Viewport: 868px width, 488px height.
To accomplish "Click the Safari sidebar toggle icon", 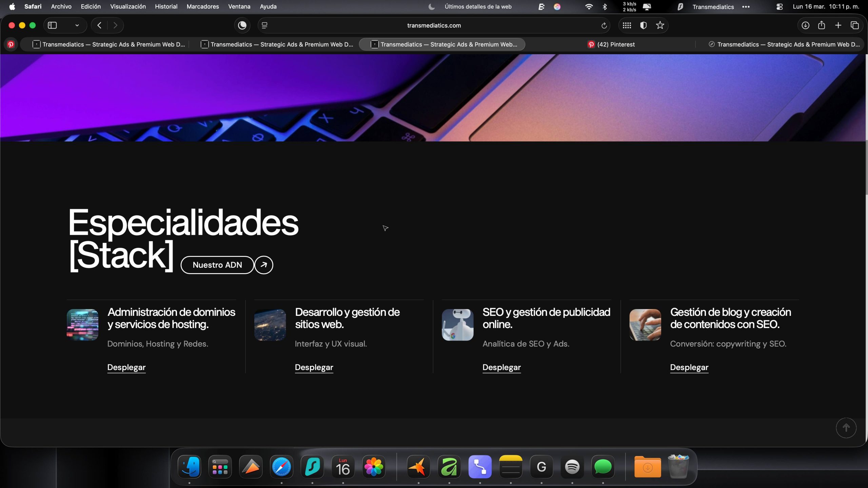I will (52, 25).
